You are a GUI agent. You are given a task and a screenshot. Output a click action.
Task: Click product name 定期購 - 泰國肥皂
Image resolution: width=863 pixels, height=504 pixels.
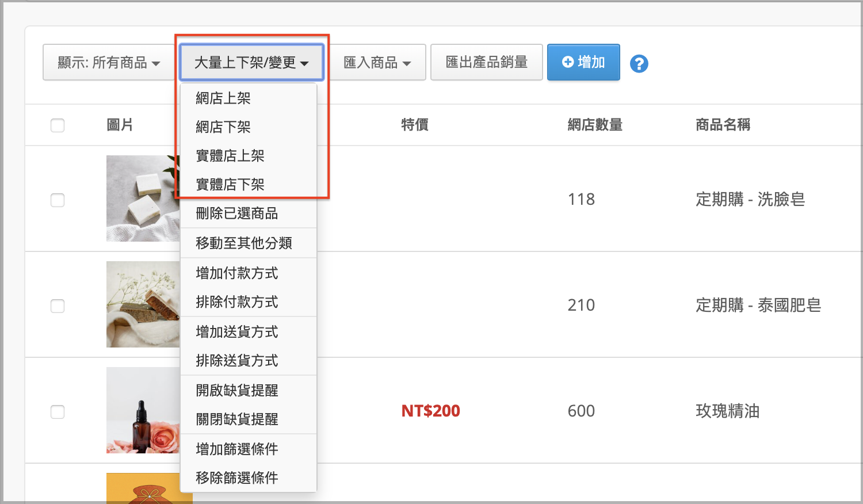pos(758,306)
